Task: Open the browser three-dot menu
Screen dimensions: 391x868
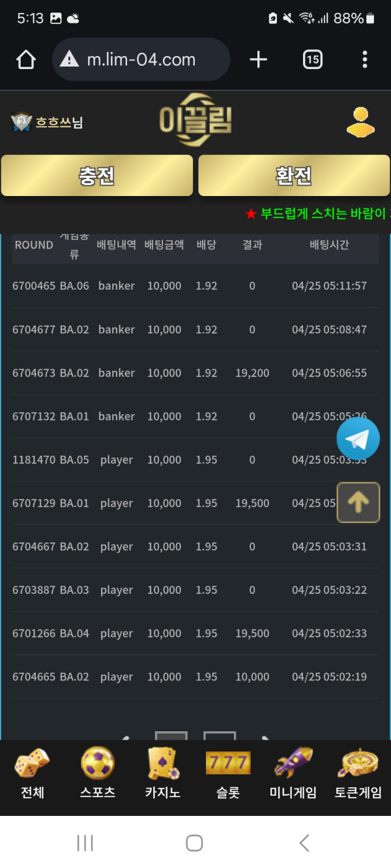Action: click(x=365, y=60)
